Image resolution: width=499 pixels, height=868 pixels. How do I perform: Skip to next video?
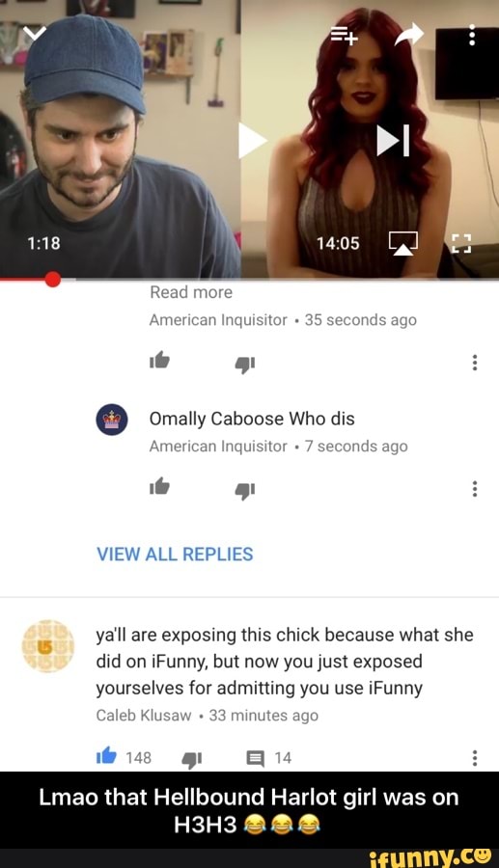(x=393, y=140)
